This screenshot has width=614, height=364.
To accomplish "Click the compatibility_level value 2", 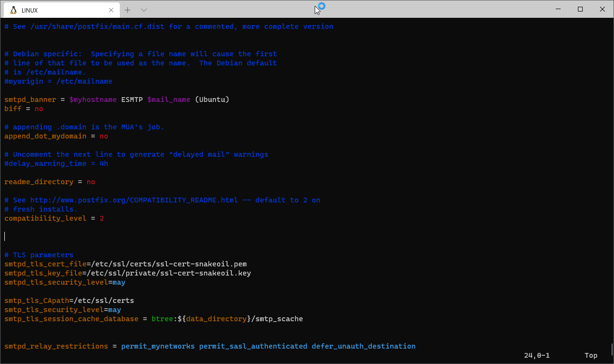I will point(102,218).
